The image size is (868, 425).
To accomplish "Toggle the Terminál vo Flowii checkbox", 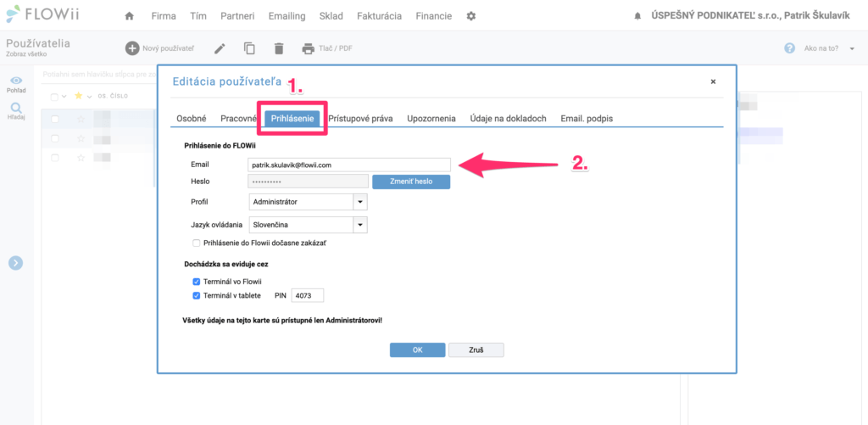I will click(196, 282).
